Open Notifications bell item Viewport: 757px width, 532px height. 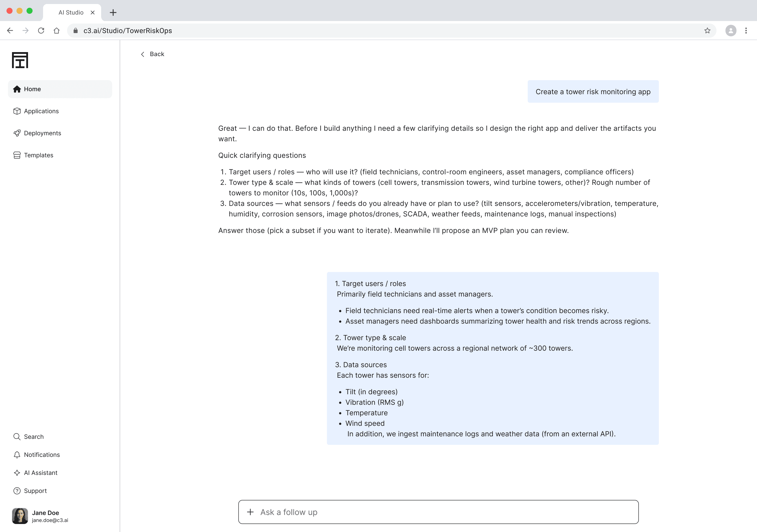[42, 455]
